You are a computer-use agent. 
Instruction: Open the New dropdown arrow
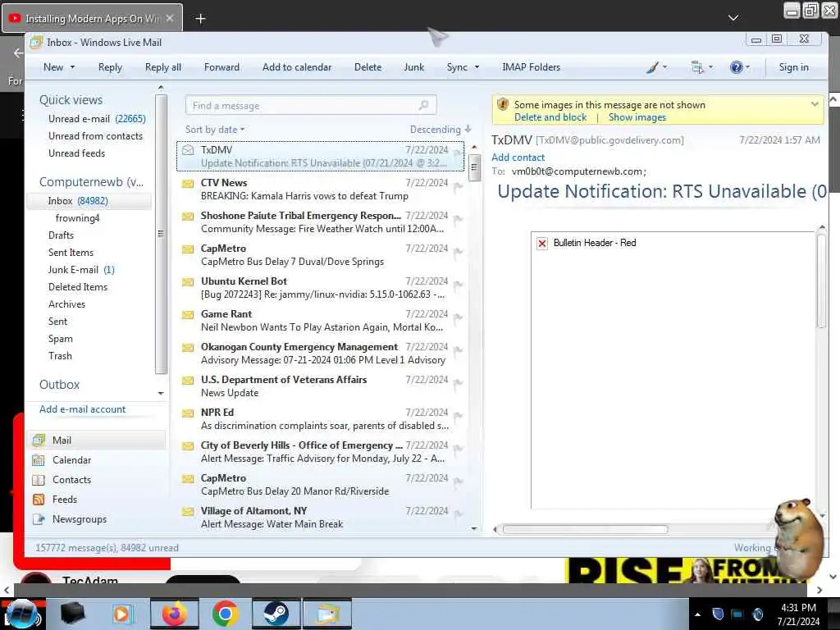[x=72, y=67]
